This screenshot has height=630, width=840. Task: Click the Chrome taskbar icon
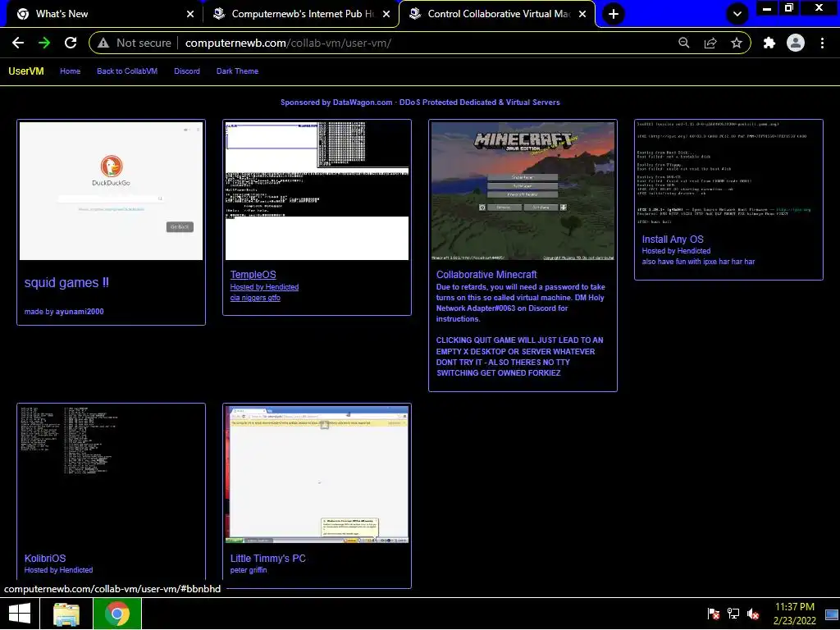pos(116,614)
